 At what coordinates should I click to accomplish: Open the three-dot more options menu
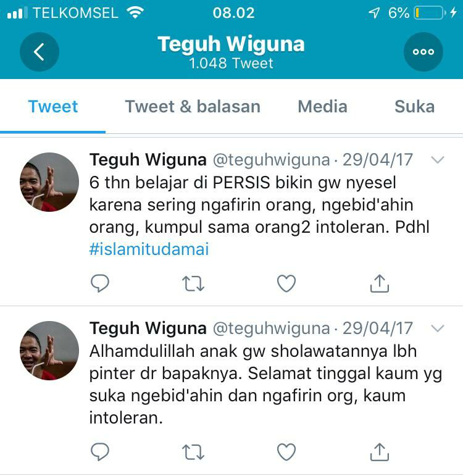(423, 52)
